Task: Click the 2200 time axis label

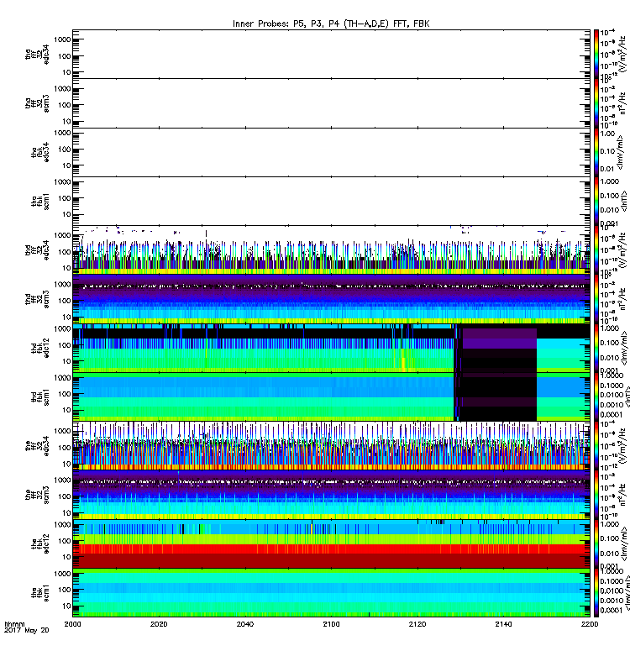Action: 590,624
